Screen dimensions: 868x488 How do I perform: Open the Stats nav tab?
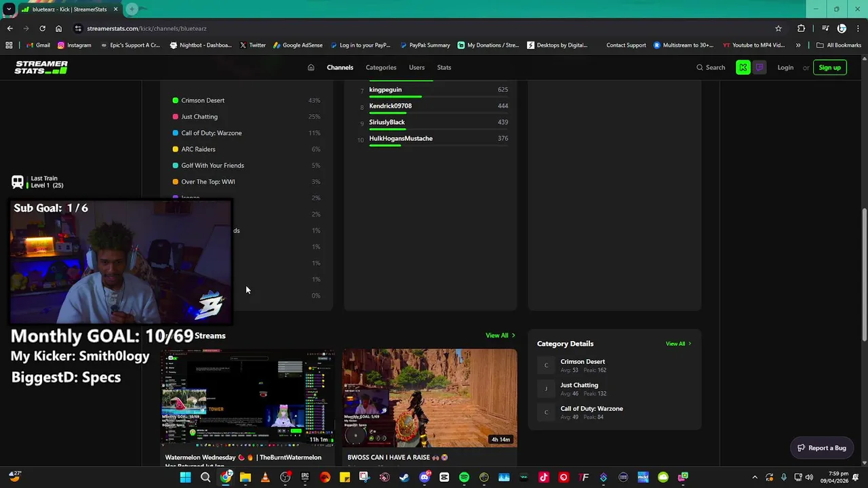[444, 67]
